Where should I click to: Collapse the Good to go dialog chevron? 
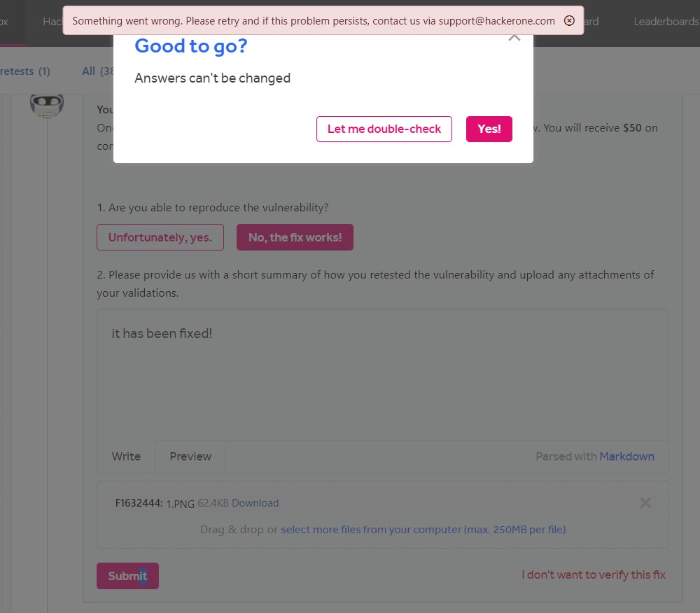[514, 36]
